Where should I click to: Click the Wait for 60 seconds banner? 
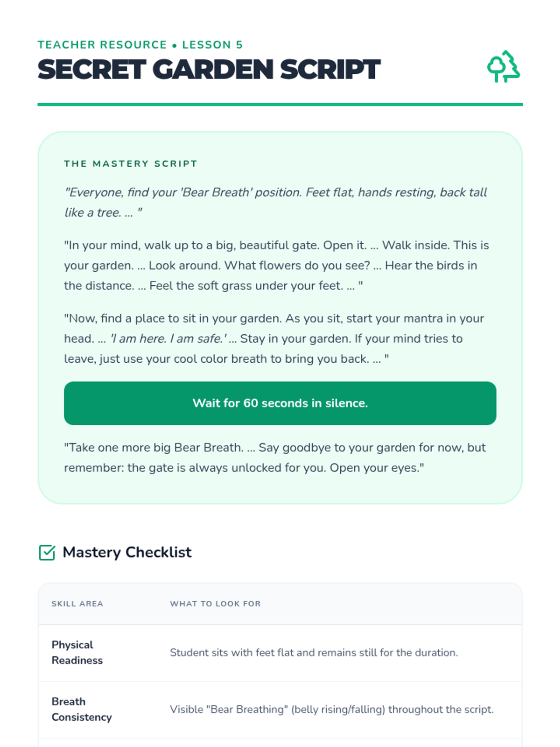[280, 403]
